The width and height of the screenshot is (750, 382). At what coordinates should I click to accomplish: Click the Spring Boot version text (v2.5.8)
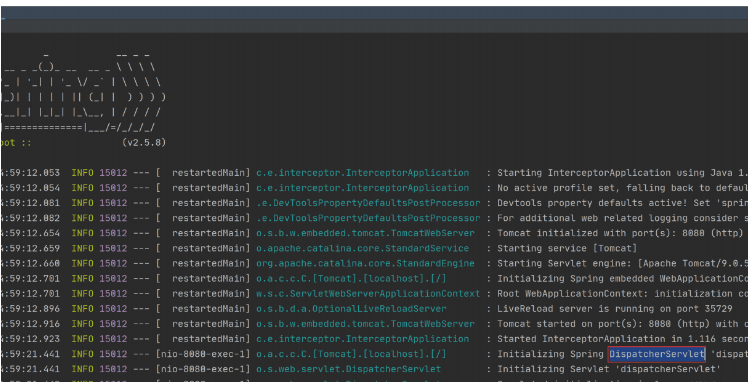click(x=144, y=142)
